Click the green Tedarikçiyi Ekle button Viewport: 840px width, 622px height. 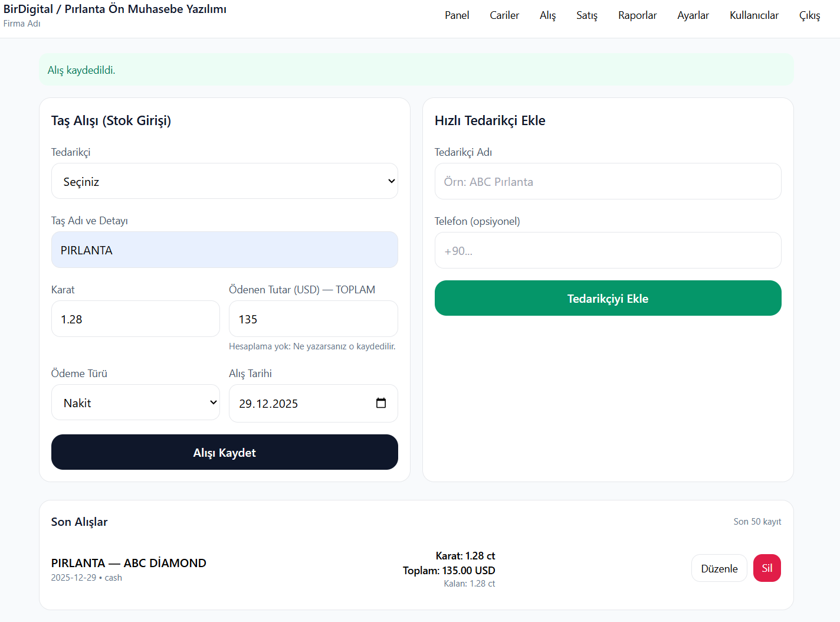pyautogui.click(x=608, y=298)
